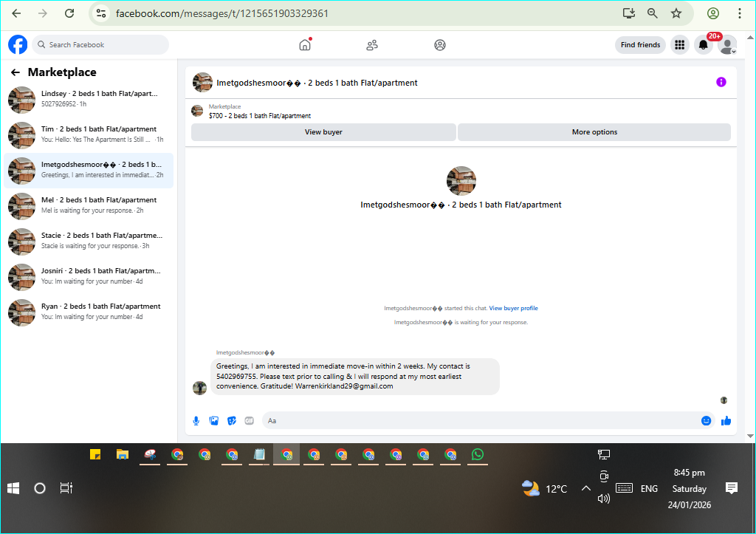Open the 12°C weather widget

pyautogui.click(x=545, y=489)
